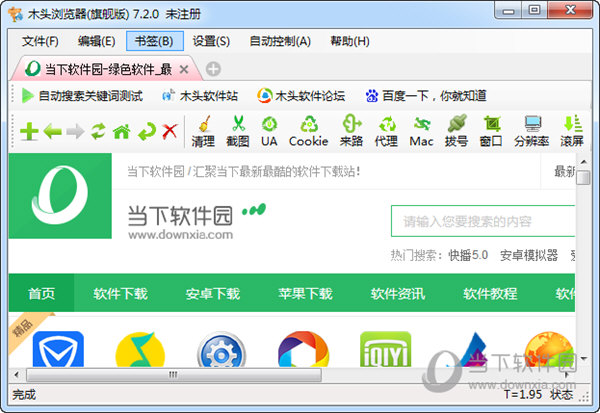The image size is (600, 413).
Task: Open the 窗口 window crop icon
Action: point(491,131)
